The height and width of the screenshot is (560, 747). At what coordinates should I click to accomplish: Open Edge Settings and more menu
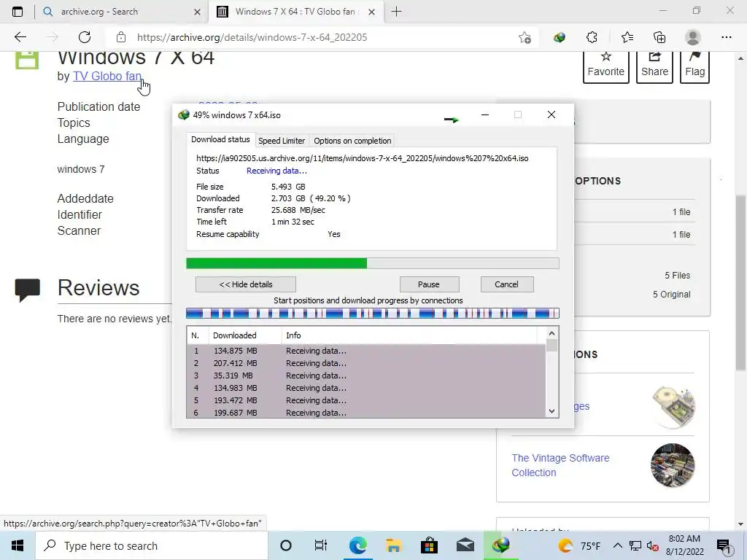(x=726, y=37)
